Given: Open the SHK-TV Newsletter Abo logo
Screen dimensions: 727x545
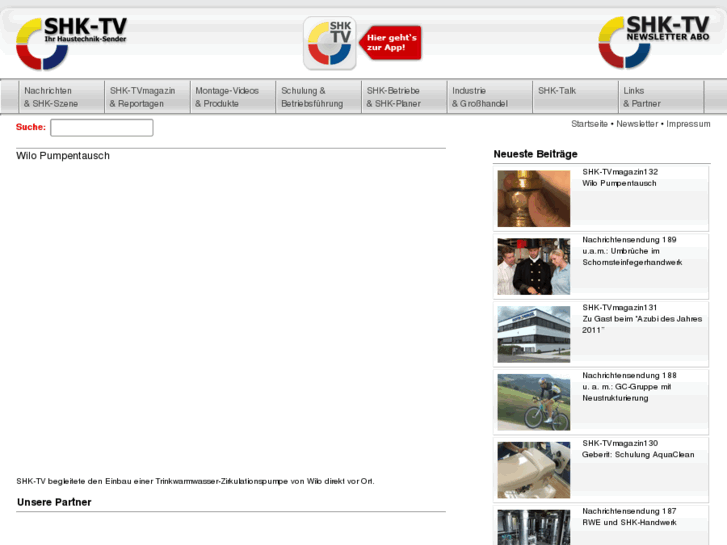Looking at the screenshot, I should click(x=654, y=42).
